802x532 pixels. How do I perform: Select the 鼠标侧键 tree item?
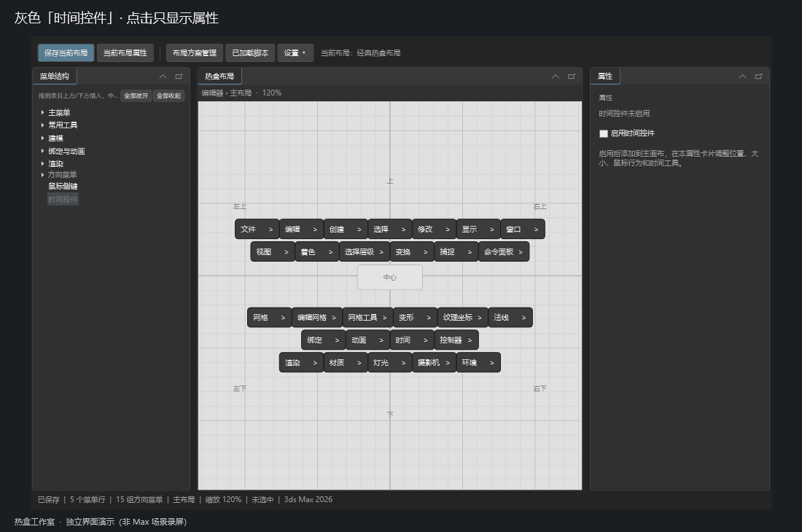63,187
